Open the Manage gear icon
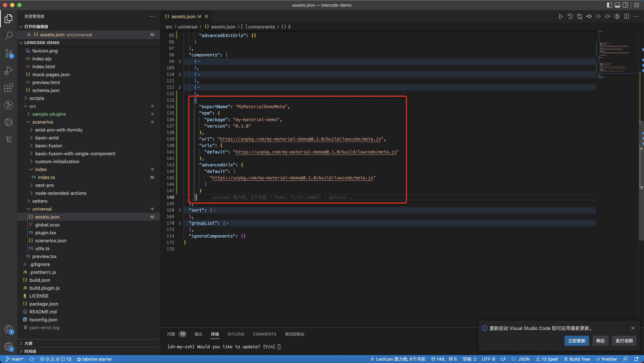 (x=8, y=346)
